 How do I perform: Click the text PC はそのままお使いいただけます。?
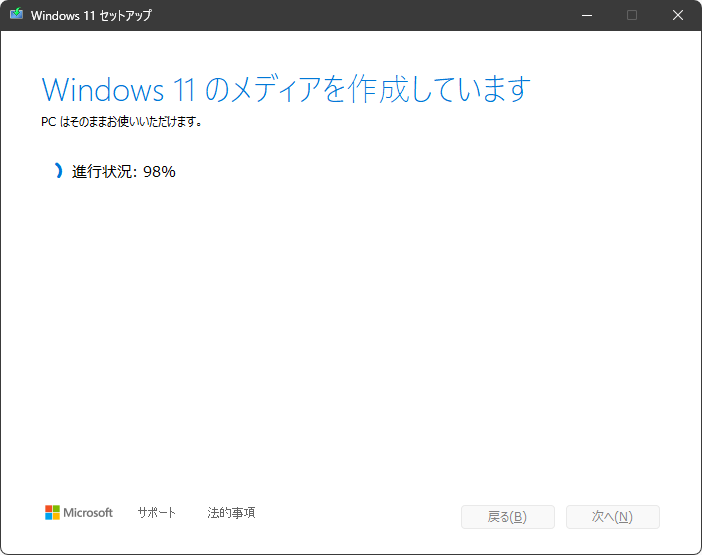click(x=122, y=121)
